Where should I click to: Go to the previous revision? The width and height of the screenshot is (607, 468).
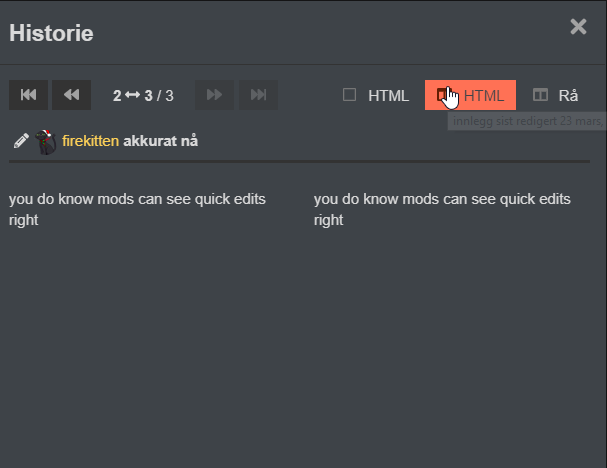pos(71,95)
